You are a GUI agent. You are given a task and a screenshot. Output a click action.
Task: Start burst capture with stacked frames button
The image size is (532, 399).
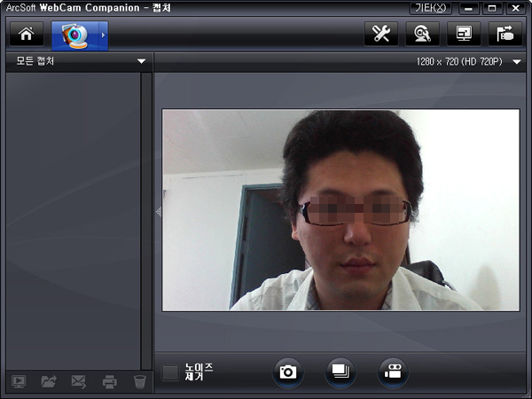[340, 372]
